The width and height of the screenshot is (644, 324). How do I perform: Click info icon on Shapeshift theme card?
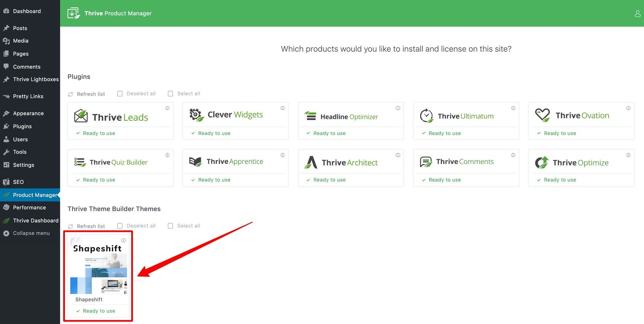pyautogui.click(x=124, y=240)
